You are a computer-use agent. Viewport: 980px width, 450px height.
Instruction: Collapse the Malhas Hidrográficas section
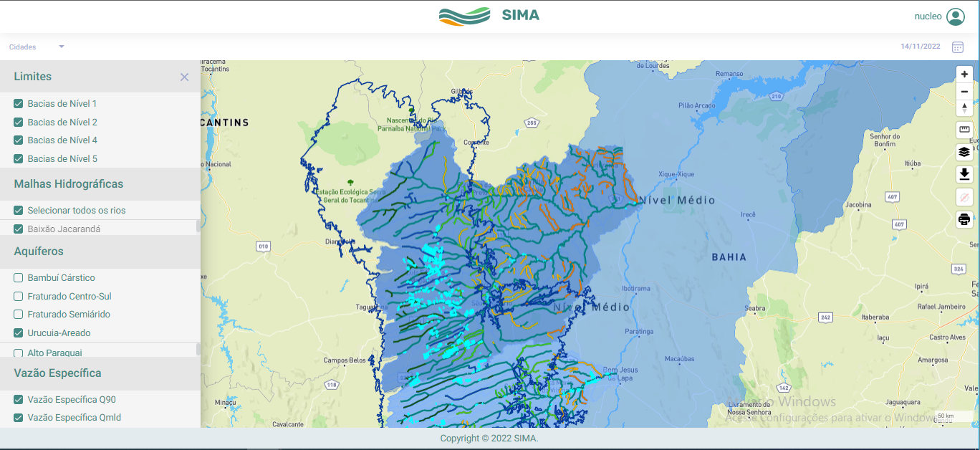click(69, 184)
